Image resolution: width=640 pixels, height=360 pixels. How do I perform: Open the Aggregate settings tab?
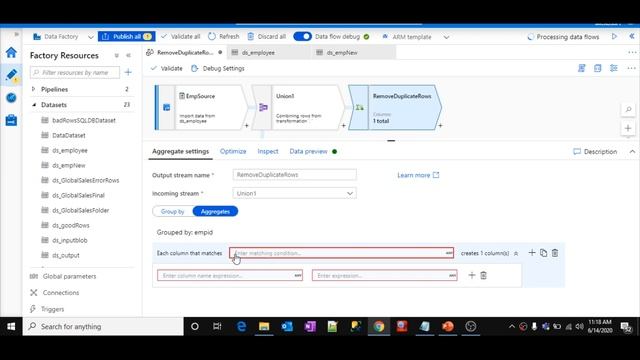click(180, 151)
